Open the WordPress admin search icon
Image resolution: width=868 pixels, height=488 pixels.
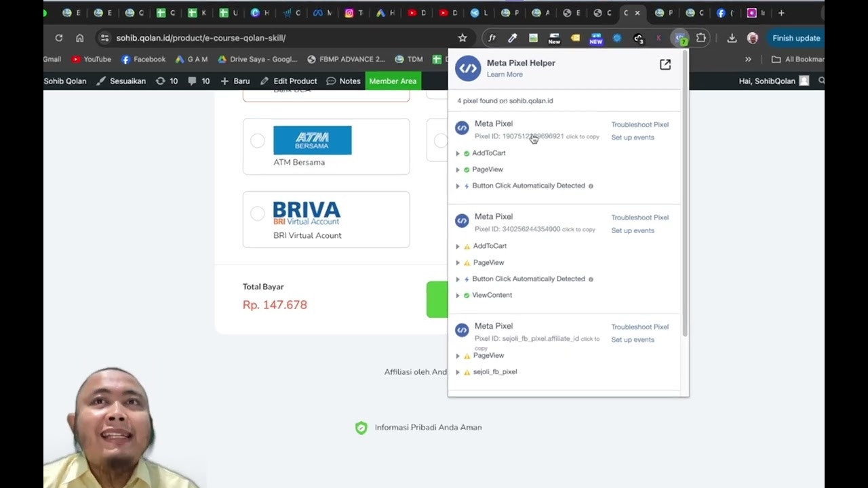tap(821, 81)
